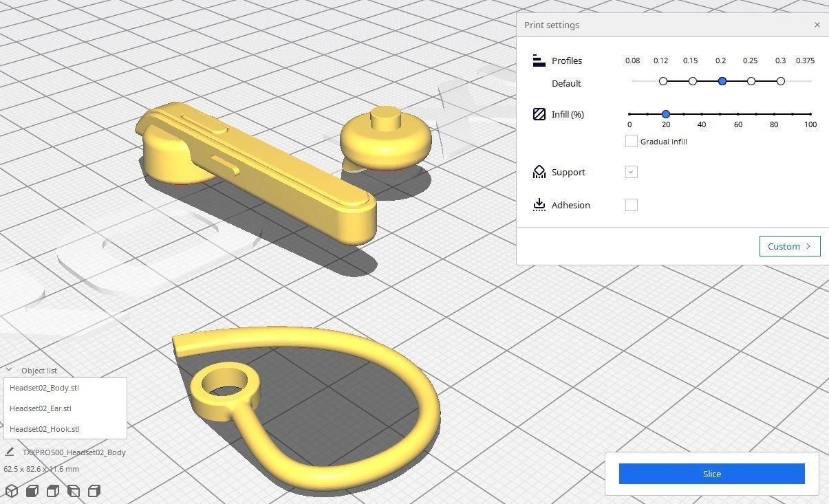
Task: Open Custom print settings
Action: (x=790, y=246)
